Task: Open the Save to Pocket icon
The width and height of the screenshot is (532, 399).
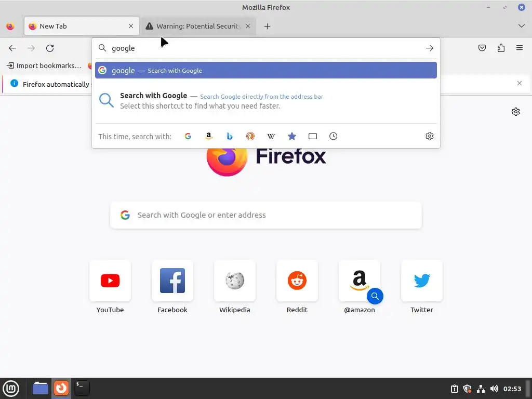Action: pos(482,48)
